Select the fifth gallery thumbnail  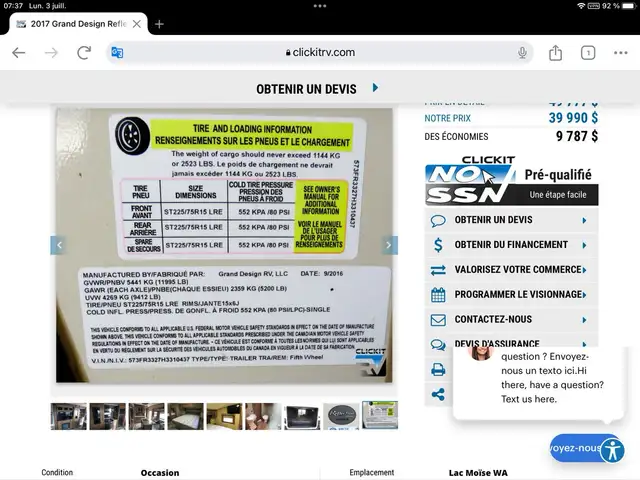224,416
